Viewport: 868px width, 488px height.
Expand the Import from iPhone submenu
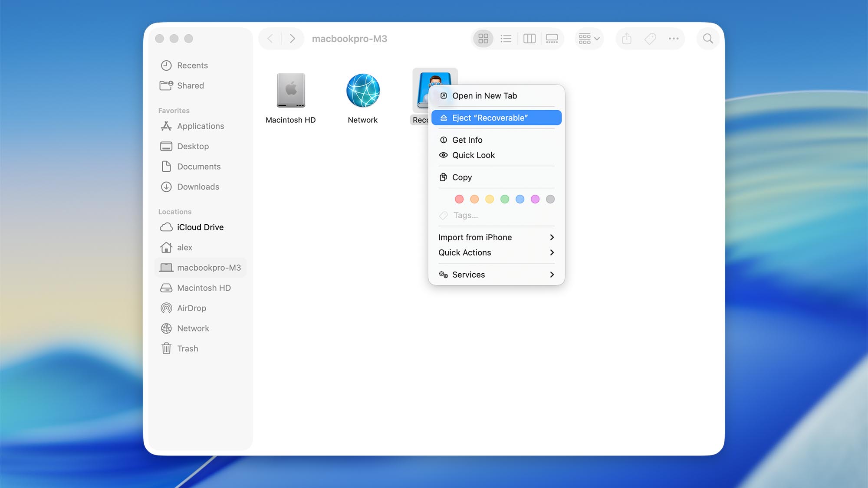coord(496,237)
